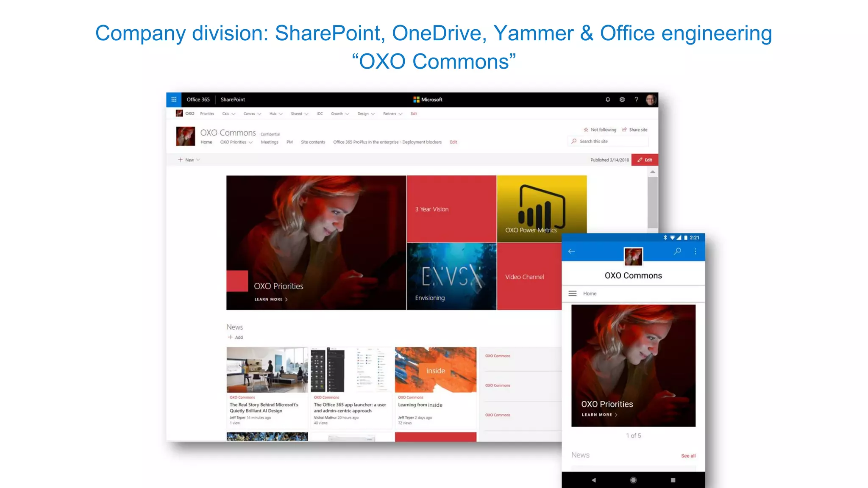Click the Confidential label beside site title

pos(270,134)
